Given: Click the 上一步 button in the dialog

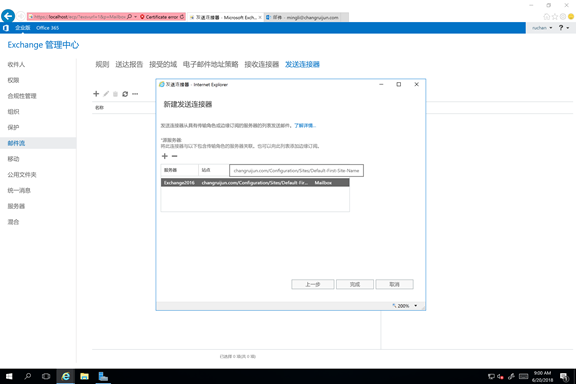Looking at the screenshot, I should coord(313,284).
